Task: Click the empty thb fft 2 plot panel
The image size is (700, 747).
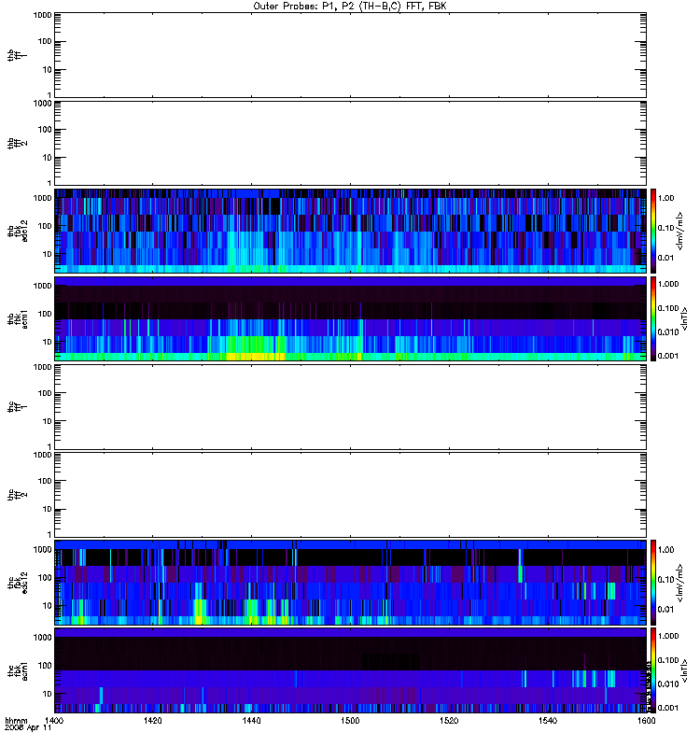Action: click(351, 143)
